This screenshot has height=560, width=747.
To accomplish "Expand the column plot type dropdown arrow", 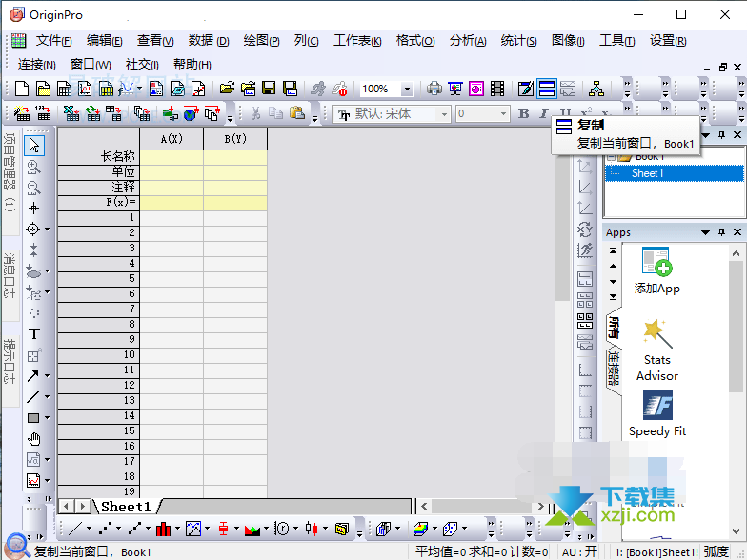I will 177,529.
